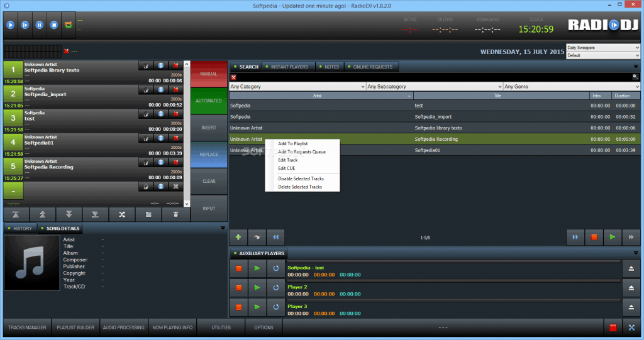The height and width of the screenshot is (340, 644).
Task: Switch to the Online Requests tab
Action: (x=372, y=67)
